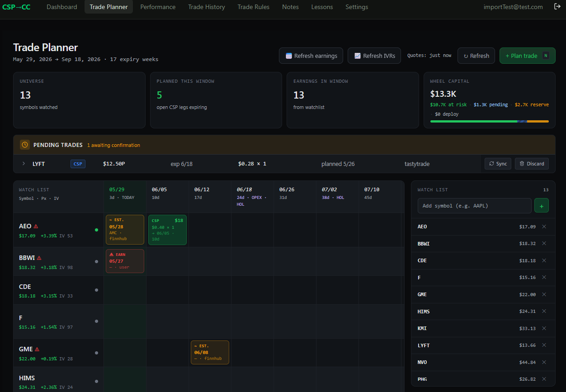Screen dimensions: 566x392
Task: Click the wheel capital allocation bar
Action: (x=490, y=121)
